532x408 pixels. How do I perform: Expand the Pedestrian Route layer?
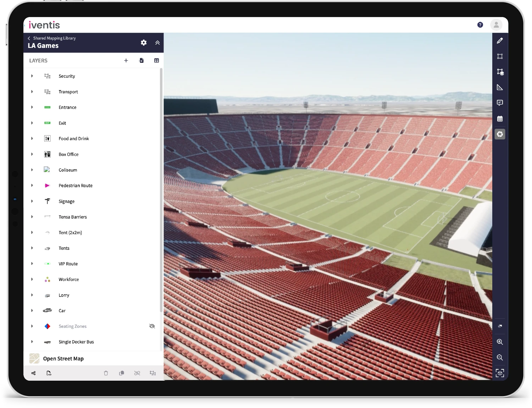click(32, 186)
